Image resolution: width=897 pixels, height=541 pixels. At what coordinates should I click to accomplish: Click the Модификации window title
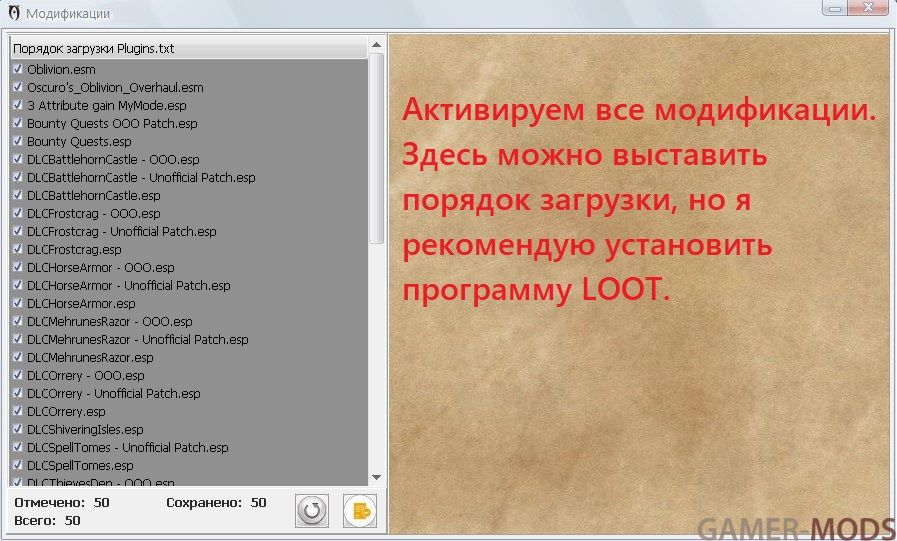pyautogui.click(x=68, y=13)
